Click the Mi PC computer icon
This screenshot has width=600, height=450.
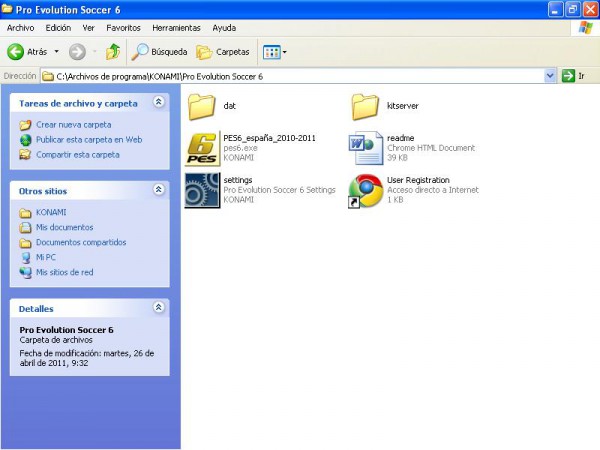click(x=26, y=258)
